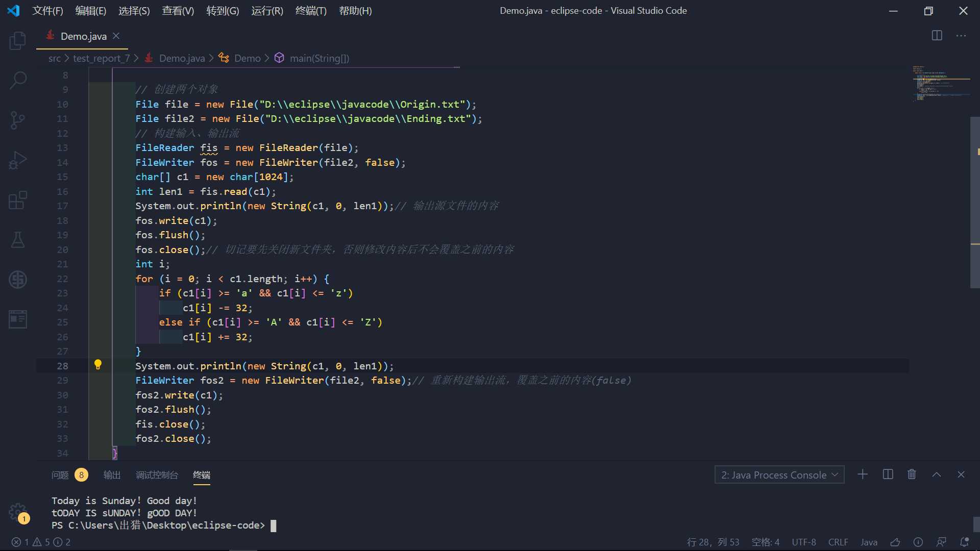
Task: Open the Explorer view in activity bar
Action: coord(18,40)
